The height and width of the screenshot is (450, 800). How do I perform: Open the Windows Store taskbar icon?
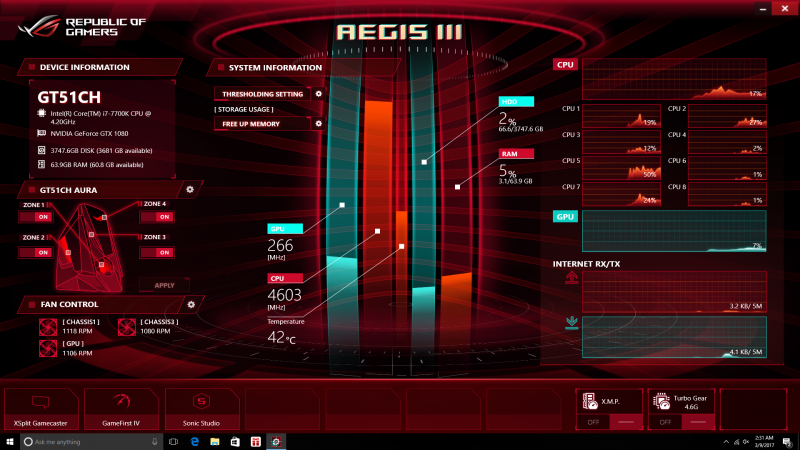235,442
